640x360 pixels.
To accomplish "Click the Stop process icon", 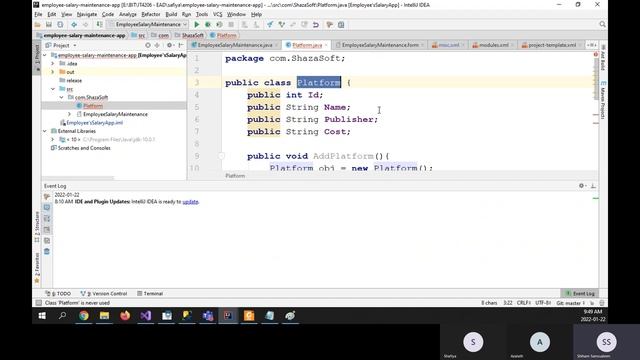I will [x=231, y=24].
